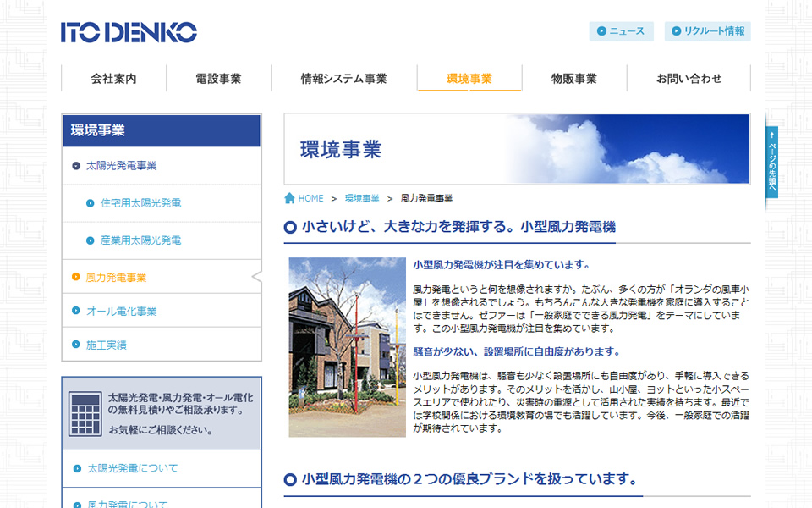Click arrow icon on ニュース button
Screen dimensions: 812x508
(601, 31)
